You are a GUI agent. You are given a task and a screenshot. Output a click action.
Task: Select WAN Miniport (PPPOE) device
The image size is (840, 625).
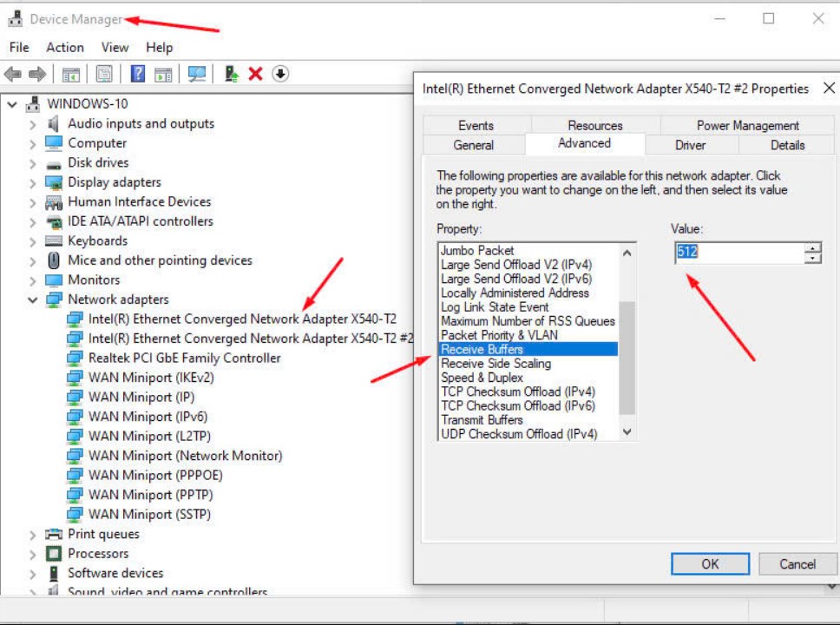pyautogui.click(x=155, y=475)
